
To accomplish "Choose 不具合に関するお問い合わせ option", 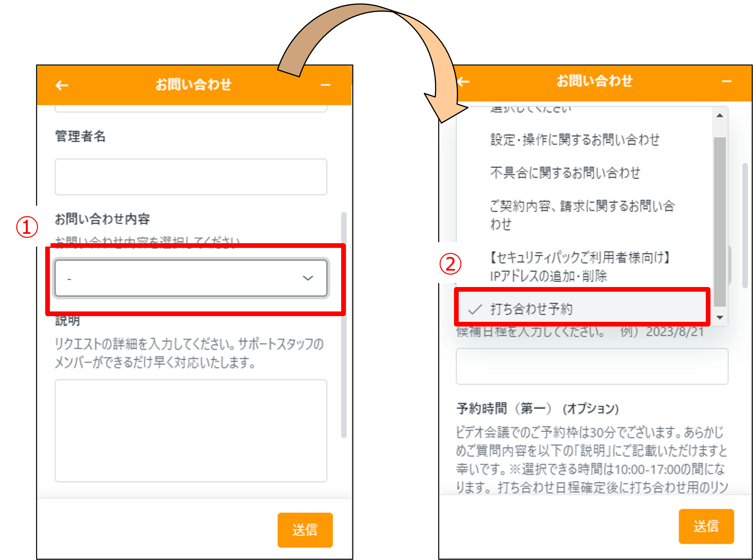I will pyautogui.click(x=565, y=173).
